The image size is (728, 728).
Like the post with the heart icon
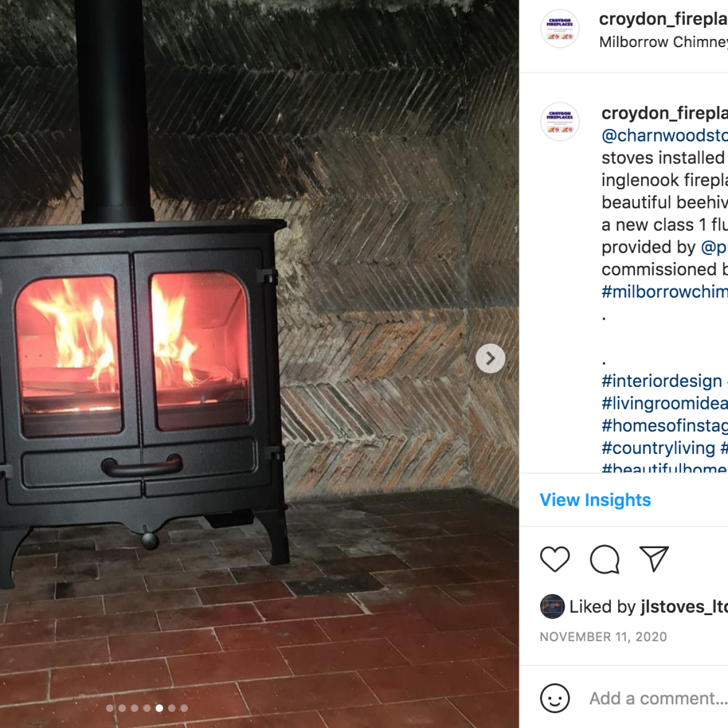pyautogui.click(x=555, y=559)
